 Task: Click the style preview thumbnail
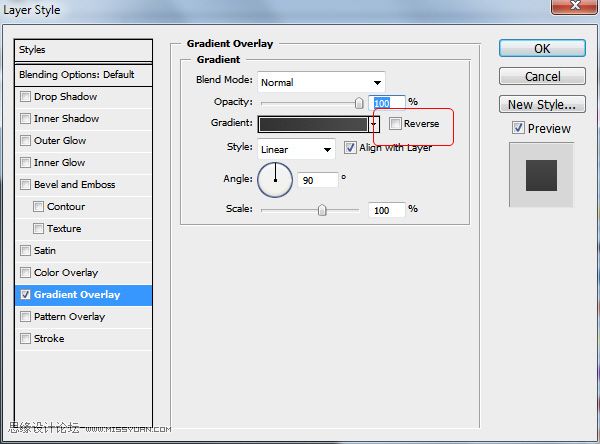(x=541, y=175)
